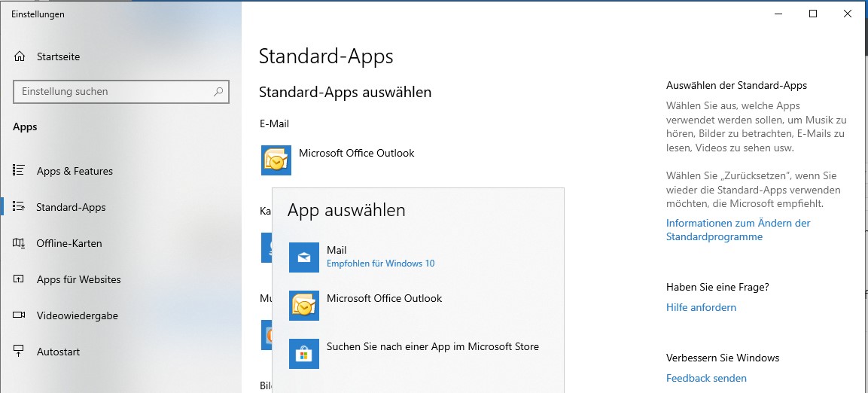The image size is (868, 393).
Task: Open Informationen zum Ändern der Standardprogramme link
Action: [x=738, y=230]
